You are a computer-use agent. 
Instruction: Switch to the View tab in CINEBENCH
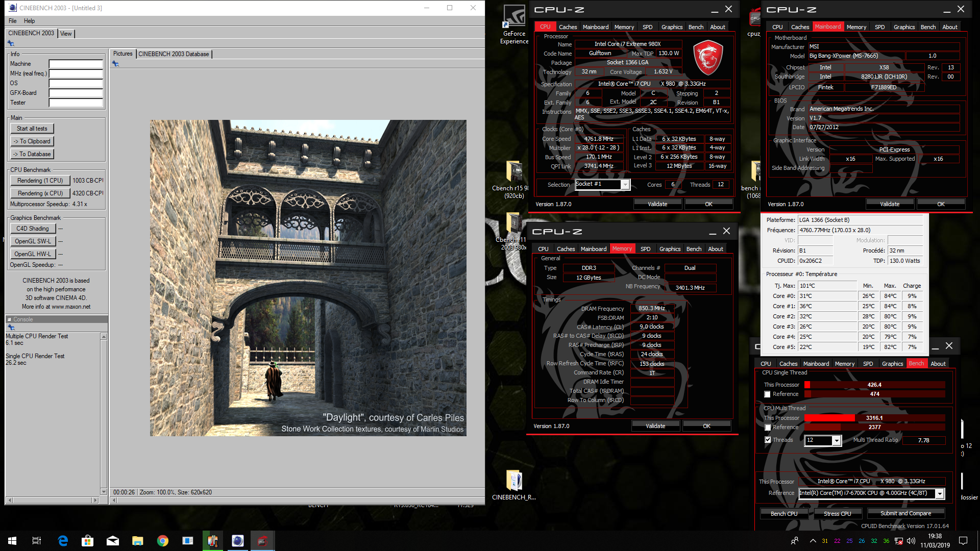coord(66,34)
